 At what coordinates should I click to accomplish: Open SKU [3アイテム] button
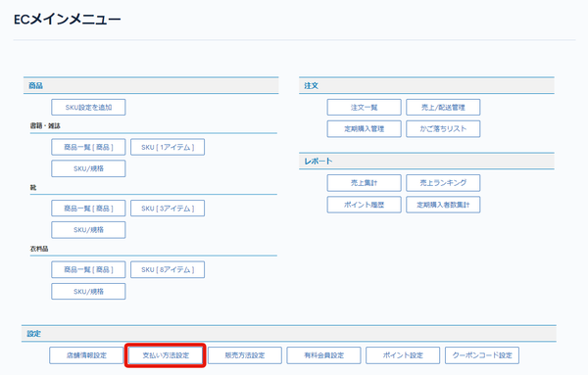tap(168, 209)
